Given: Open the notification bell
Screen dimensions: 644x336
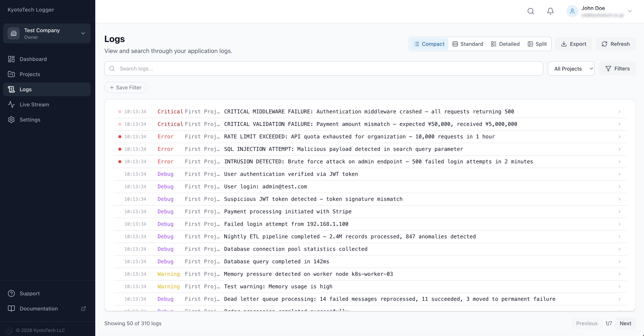Looking at the screenshot, I should click(x=550, y=11).
